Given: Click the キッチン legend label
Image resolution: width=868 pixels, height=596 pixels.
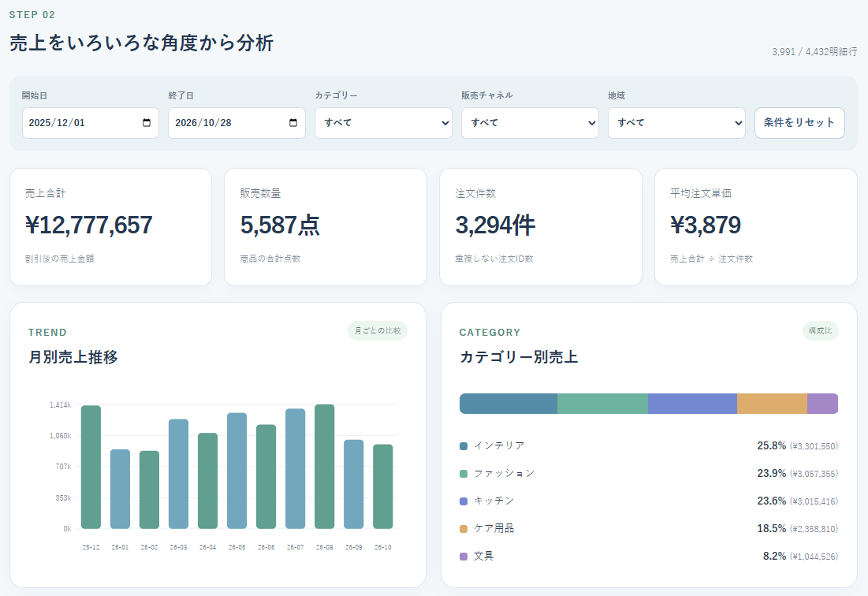Looking at the screenshot, I should (494, 501).
